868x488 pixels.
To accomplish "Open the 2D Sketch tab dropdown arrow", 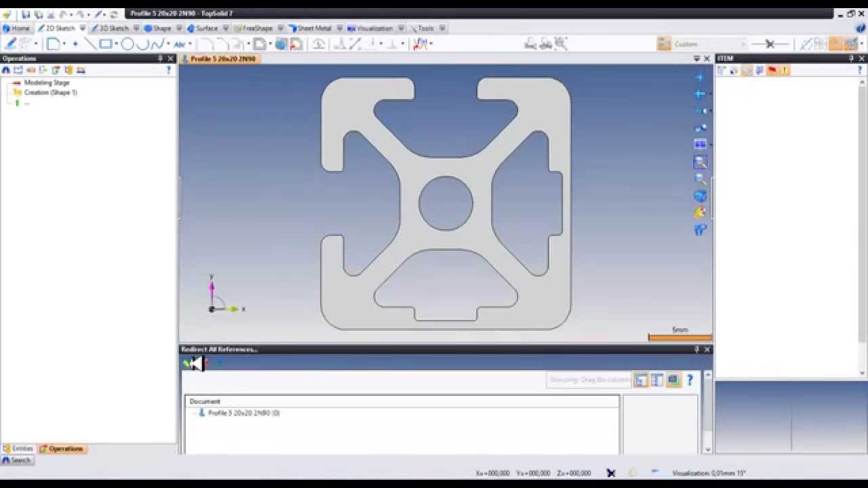I will click(83, 28).
